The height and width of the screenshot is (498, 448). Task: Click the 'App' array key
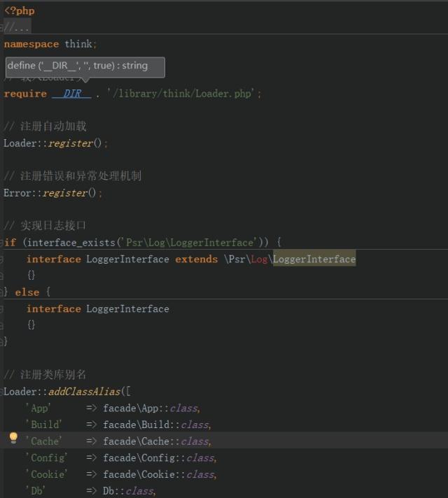click(x=41, y=408)
